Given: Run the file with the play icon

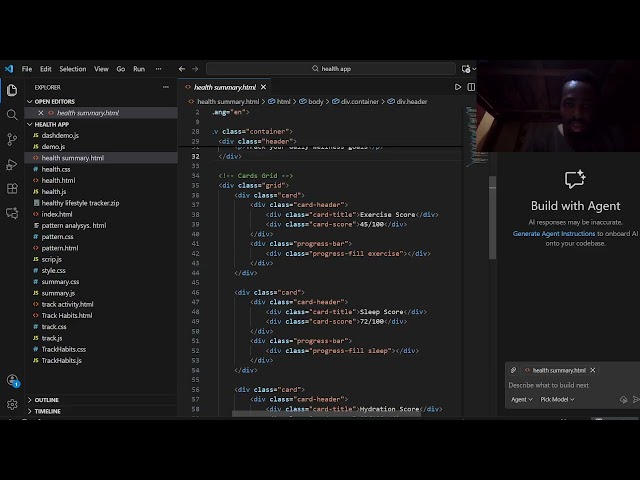Looking at the screenshot, I should coord(458,87).
